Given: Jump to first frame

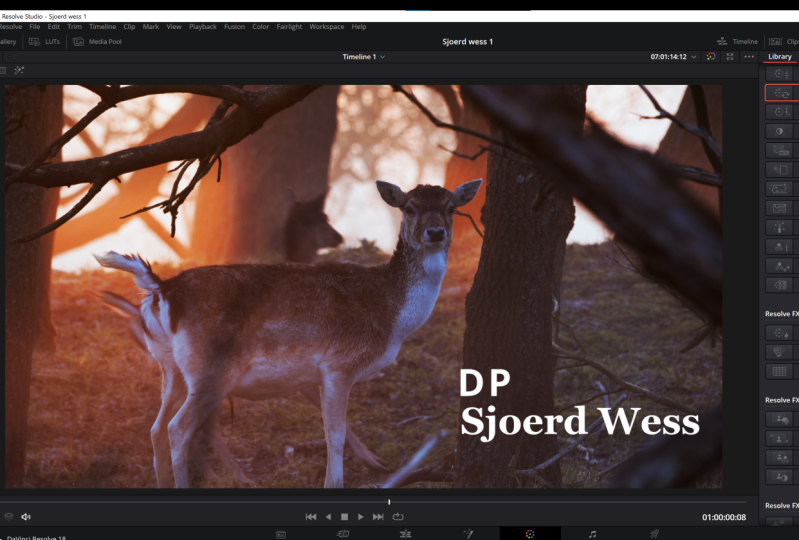Looking at the screenshot, I should point(311,517).
